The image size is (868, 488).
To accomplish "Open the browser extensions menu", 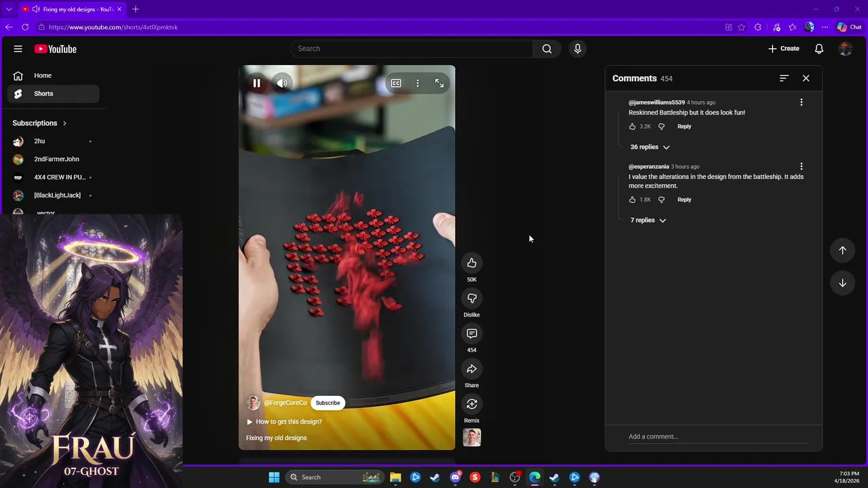I will pyautogui.click(x=758, y=27).
